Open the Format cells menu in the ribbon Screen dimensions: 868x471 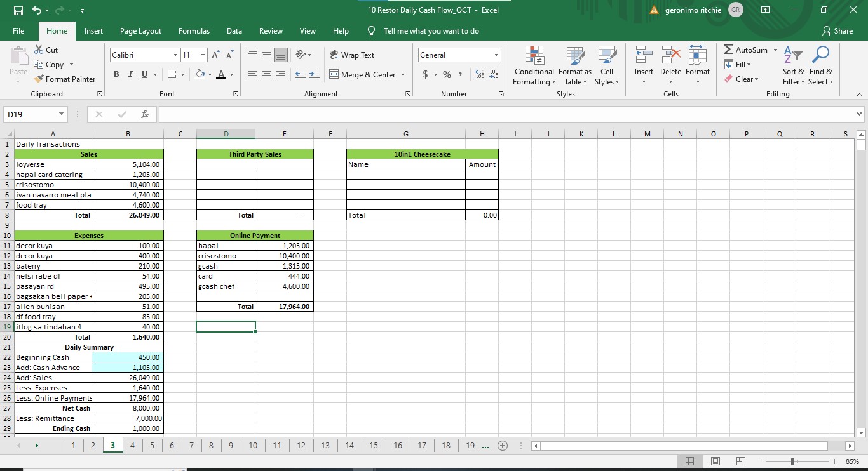(x=698, y=66)
